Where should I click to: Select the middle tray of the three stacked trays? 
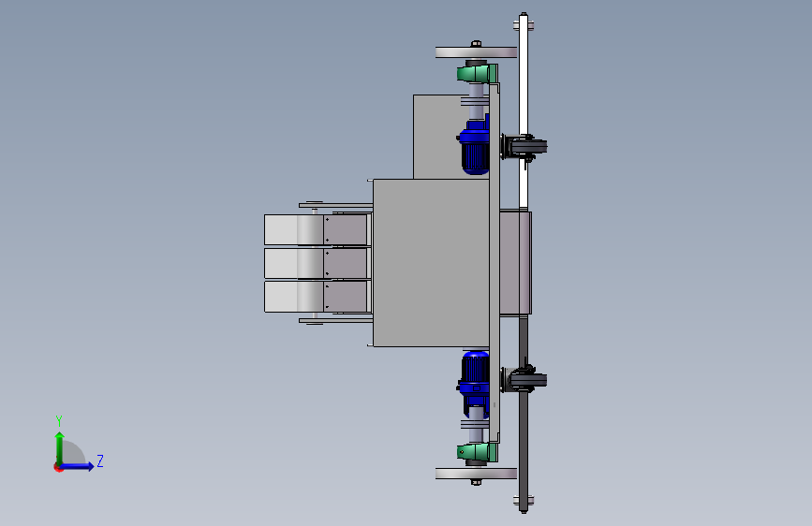coord(317,264)
